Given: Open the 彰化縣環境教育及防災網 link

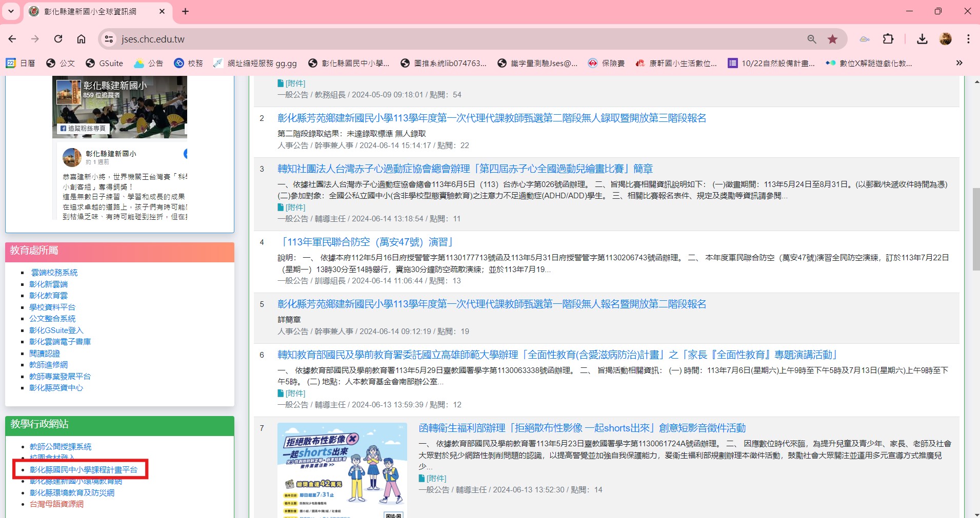Looking at the screenshot, I should point(72,492).
